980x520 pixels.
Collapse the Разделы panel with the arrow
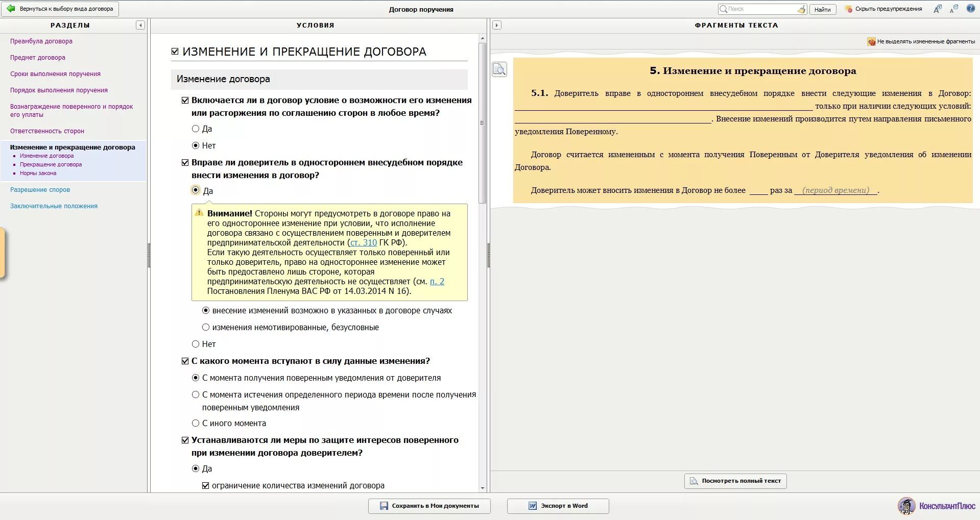point(140,25)
